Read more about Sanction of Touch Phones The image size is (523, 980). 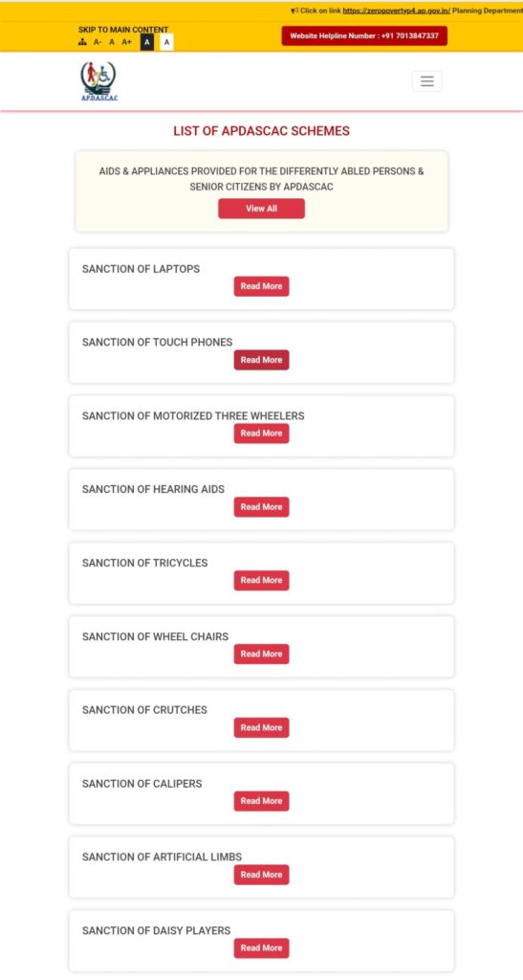point(262,360)
